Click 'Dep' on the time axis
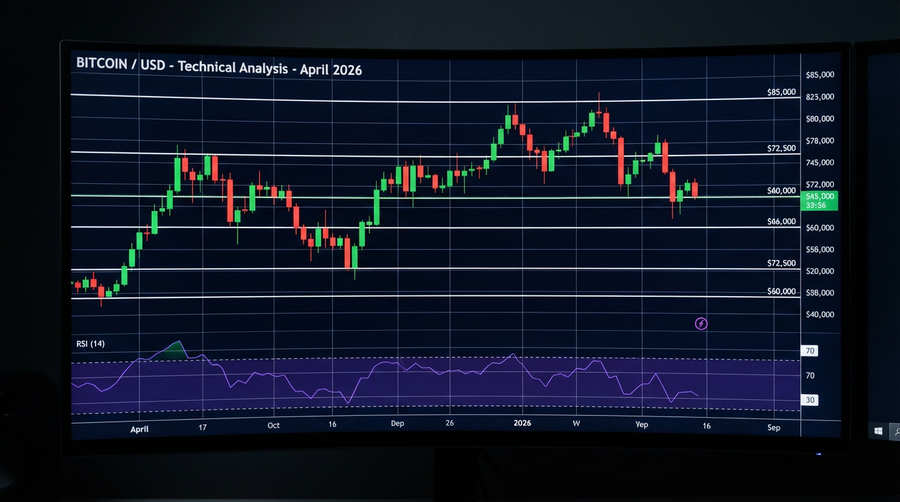The height and width of the screenshot is (502, 900). click(397, 423)
